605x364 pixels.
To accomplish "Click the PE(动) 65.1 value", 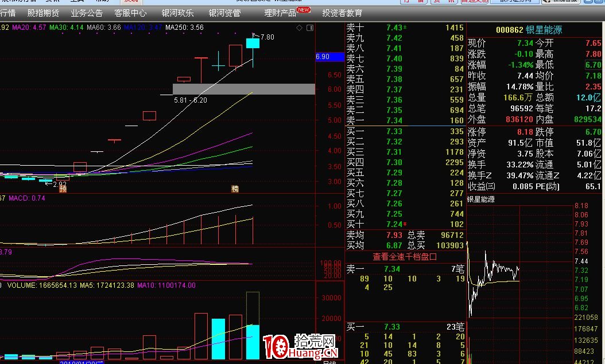I will [x=593, y=186].
